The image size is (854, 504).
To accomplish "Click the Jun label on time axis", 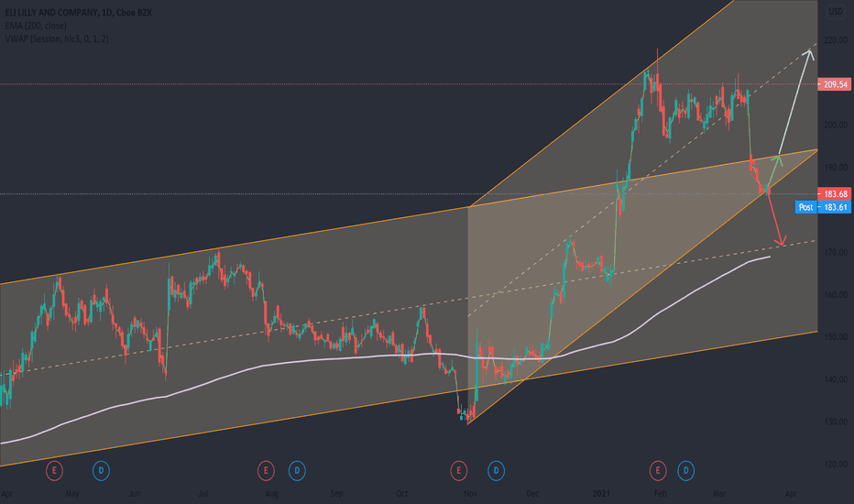I will coord(135,494).
